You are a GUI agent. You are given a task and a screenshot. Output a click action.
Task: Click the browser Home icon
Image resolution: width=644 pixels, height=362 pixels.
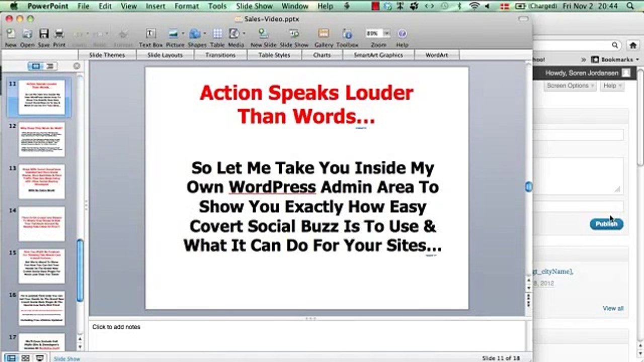[633, 45]
